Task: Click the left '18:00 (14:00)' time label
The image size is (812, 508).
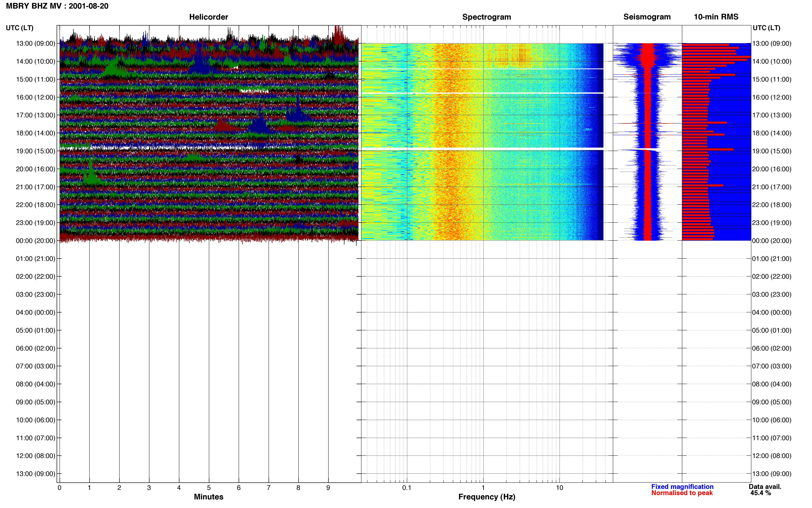Action: click(36, 133)
